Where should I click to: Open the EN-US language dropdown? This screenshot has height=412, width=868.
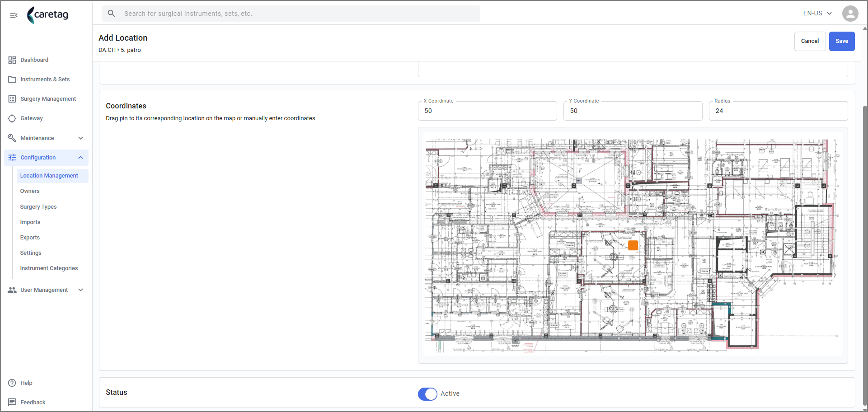tap(817, 14)
